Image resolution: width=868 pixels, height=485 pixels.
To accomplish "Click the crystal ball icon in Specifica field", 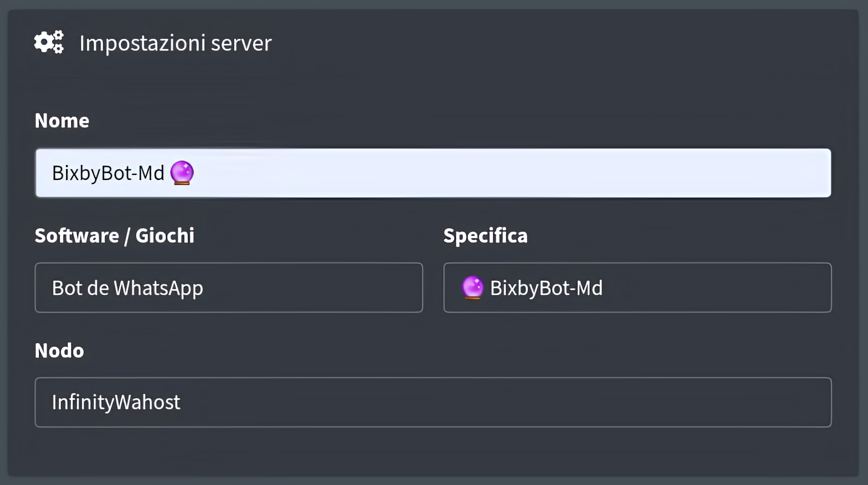I will click(472, 288).
